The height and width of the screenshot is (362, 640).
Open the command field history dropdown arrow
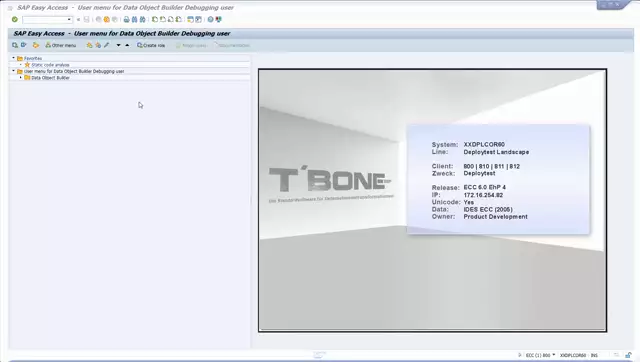(69, 20)
